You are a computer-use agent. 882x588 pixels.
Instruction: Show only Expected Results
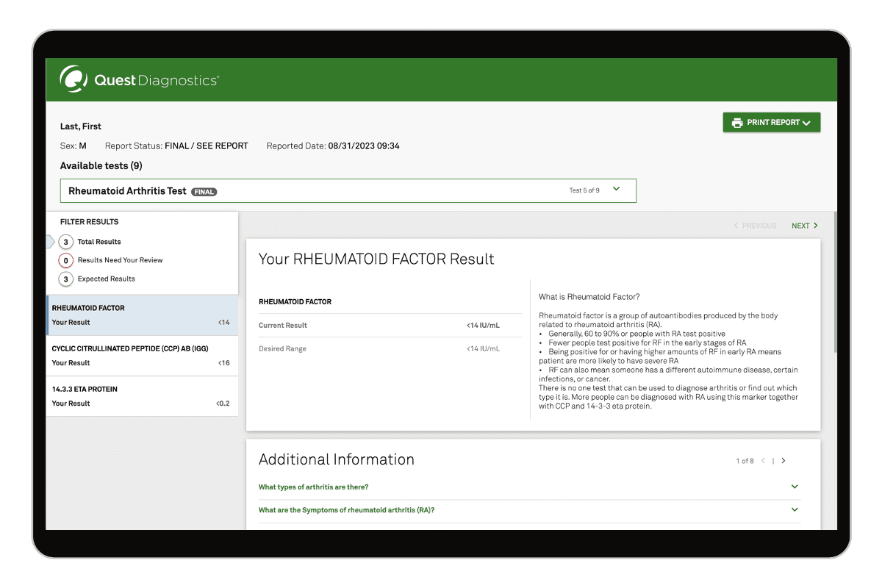tap(106, 279)
